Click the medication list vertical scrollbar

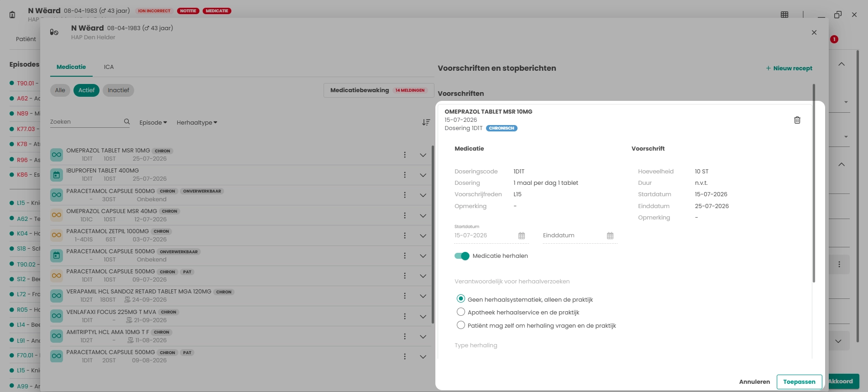pos(433,235)
